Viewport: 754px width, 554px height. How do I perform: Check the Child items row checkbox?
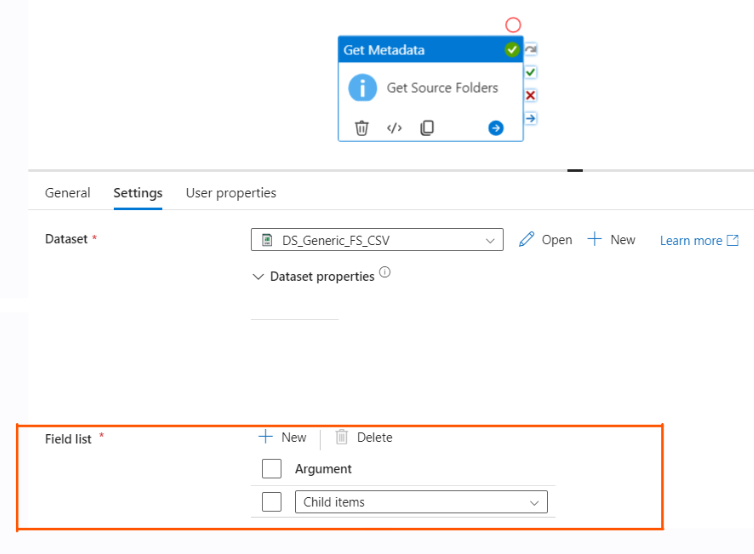[x=271, y=502]
